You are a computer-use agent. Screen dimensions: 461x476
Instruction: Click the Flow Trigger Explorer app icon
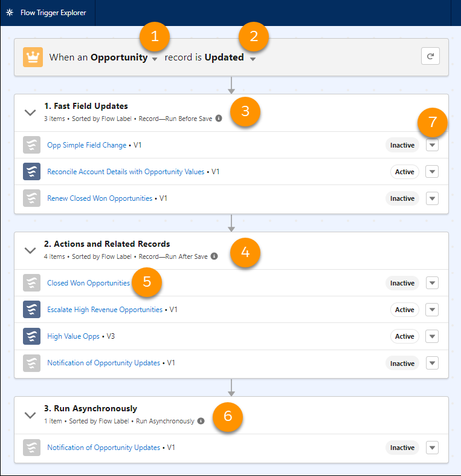[10, 13]
